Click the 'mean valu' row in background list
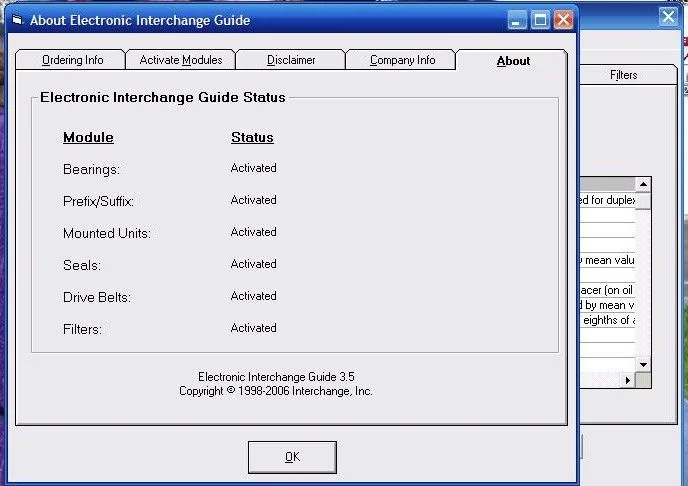 tap(608, 260)
